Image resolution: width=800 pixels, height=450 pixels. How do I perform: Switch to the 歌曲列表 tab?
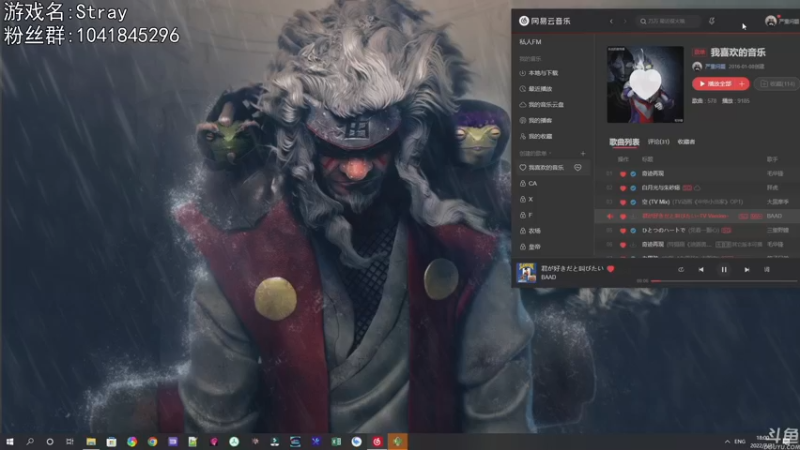(624, 142)
